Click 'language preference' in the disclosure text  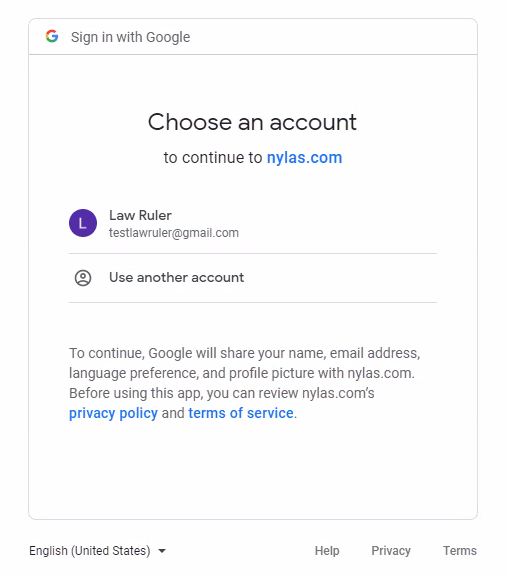point(134,373)
